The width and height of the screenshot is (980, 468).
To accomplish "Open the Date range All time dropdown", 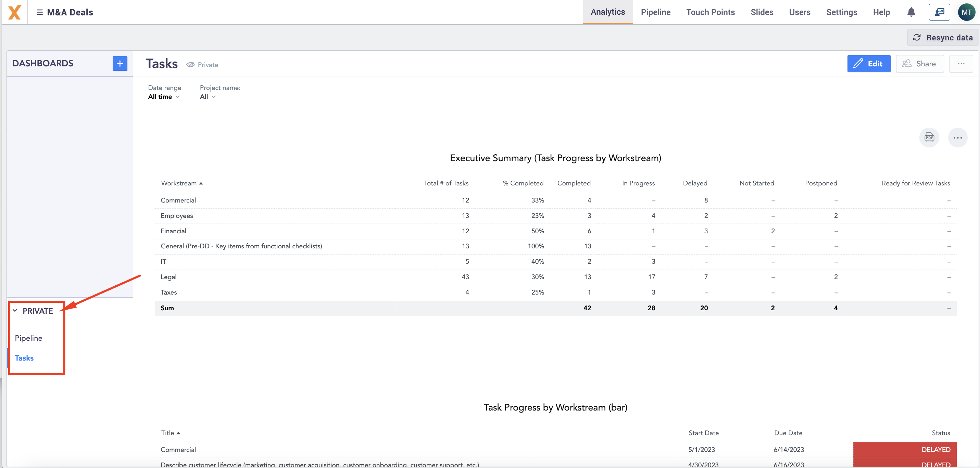I will click(x=164, y=96).
